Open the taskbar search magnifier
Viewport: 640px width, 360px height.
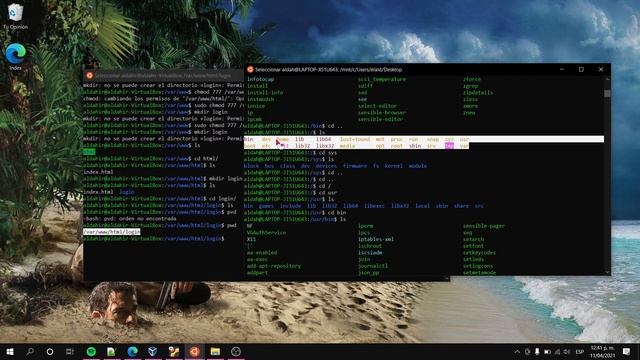(x=30, y=351)
